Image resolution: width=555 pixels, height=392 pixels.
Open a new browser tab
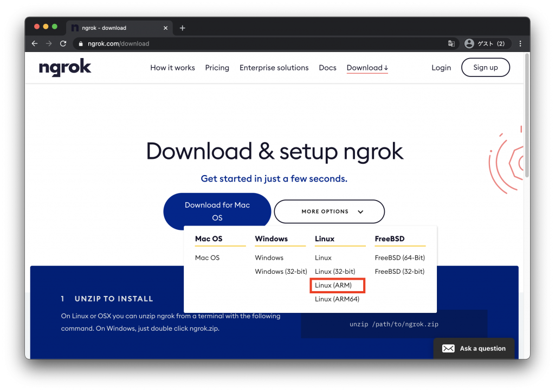(182, 28)
